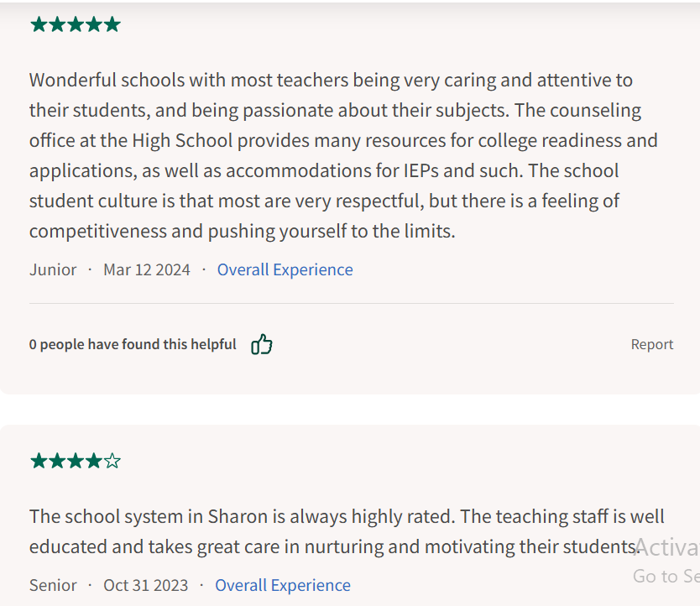Click the "Mar 12 2024" review date

pos(147,269)
